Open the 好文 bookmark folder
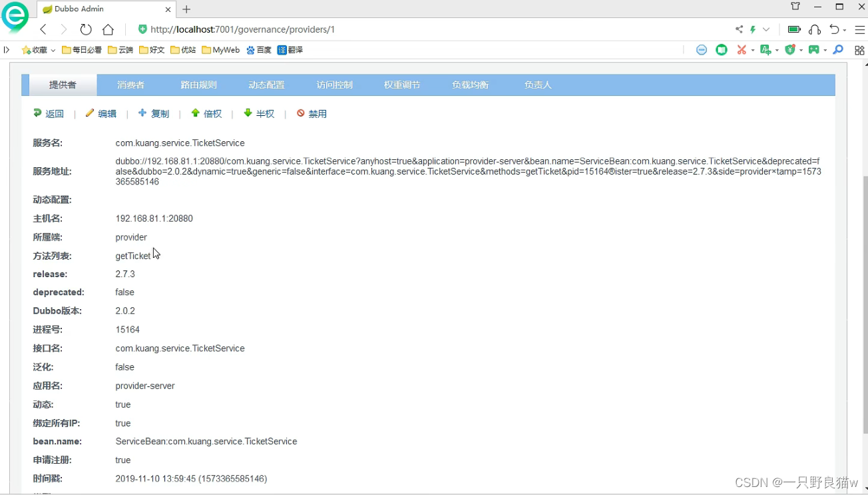Image resolution: width=868 pixels, height=495 pixels. tap(152, 50)
